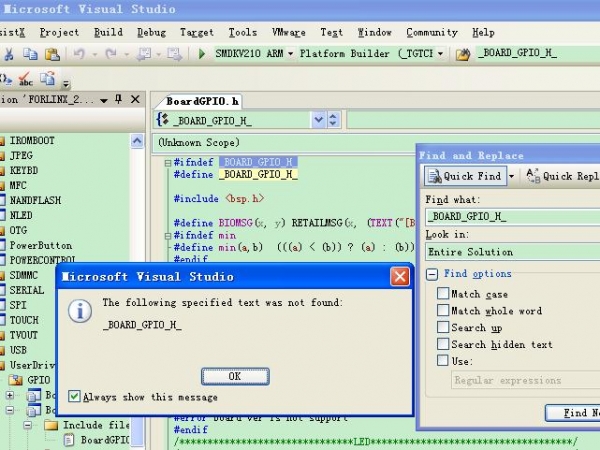Open the SMDKV210 ARM configuration dropdown
The height and width of the screenshot is (450, 600).
(291, 53)
